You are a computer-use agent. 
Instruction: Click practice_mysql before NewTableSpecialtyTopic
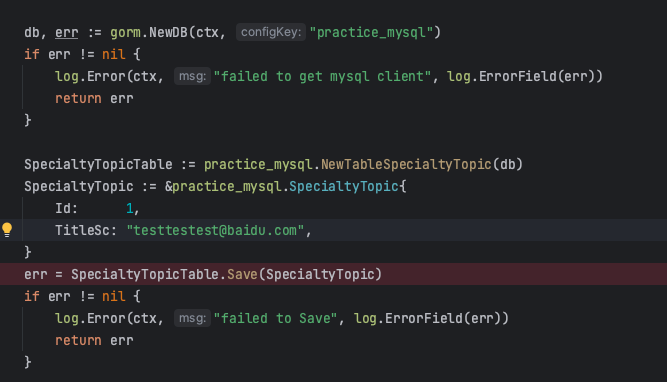[x=258, y=165]
